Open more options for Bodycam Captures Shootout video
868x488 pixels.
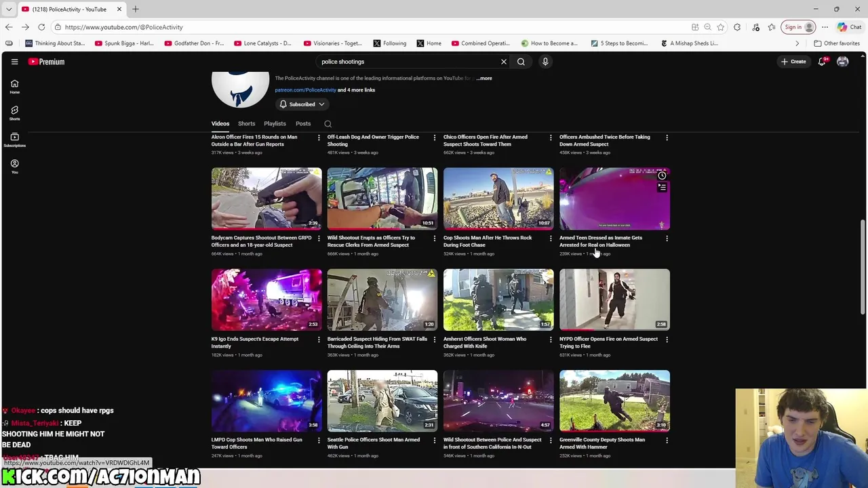click(x=319, y=239)
